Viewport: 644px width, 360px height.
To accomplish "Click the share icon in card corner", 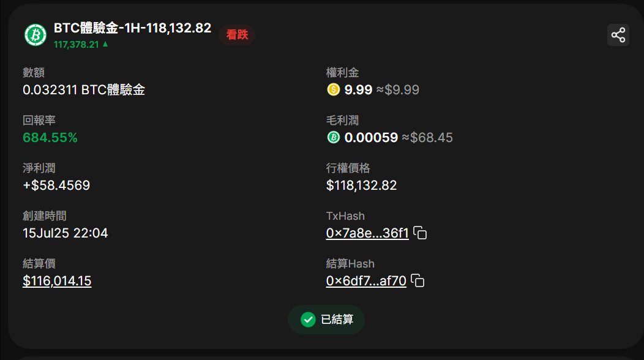I will click(x=618, y=35).
